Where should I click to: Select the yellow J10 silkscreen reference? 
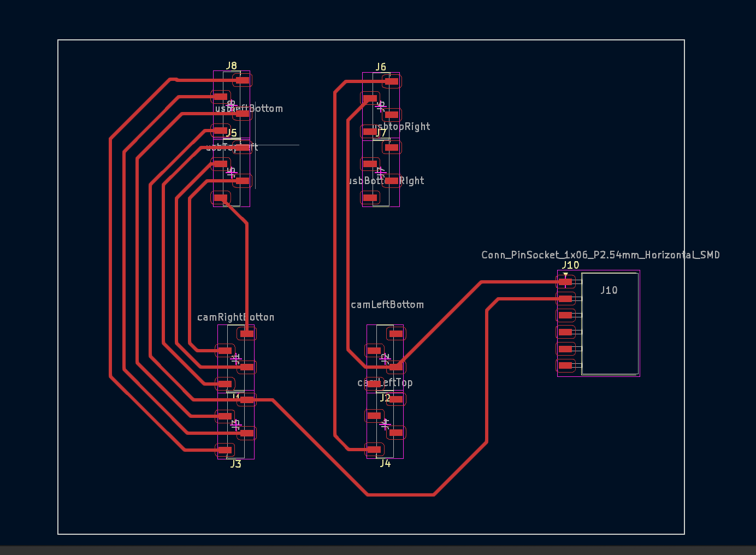tap(571, 265)
